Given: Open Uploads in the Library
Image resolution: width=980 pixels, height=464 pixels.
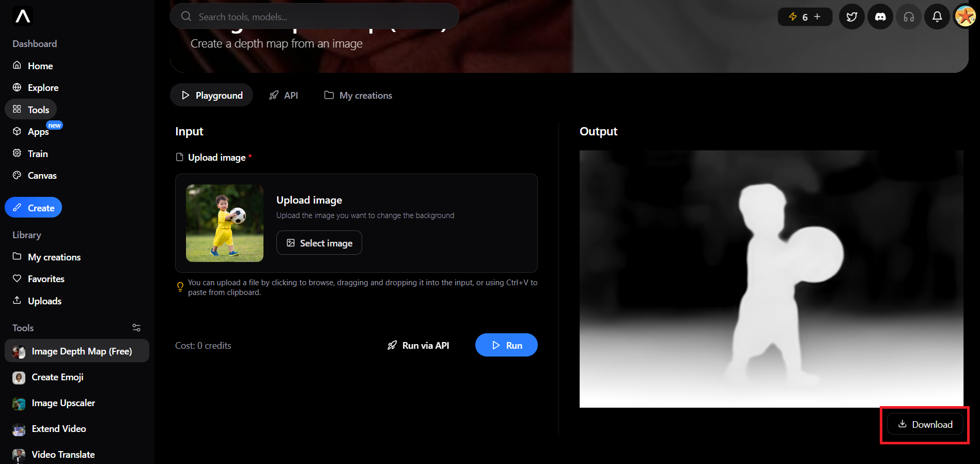Looking at the screenshot, I should tap(37, 301).
